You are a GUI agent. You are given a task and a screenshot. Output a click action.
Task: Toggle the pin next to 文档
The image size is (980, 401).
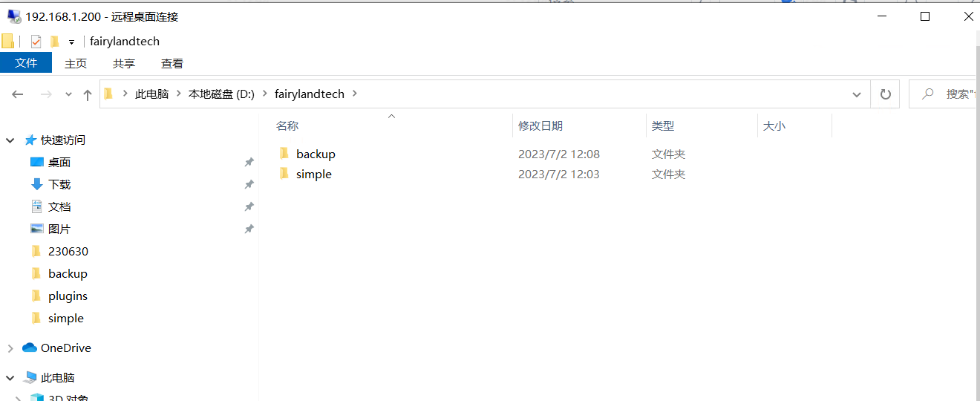[249, 206]
